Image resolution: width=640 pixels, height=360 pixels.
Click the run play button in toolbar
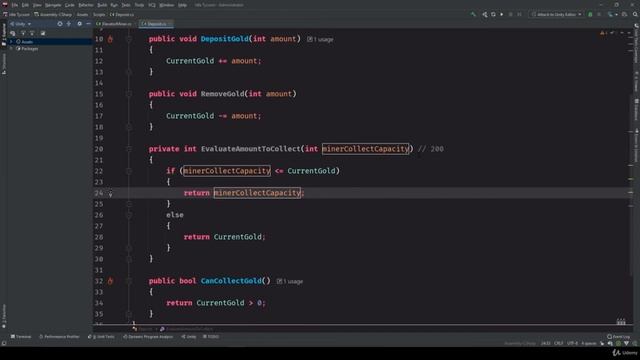(502, 15)
